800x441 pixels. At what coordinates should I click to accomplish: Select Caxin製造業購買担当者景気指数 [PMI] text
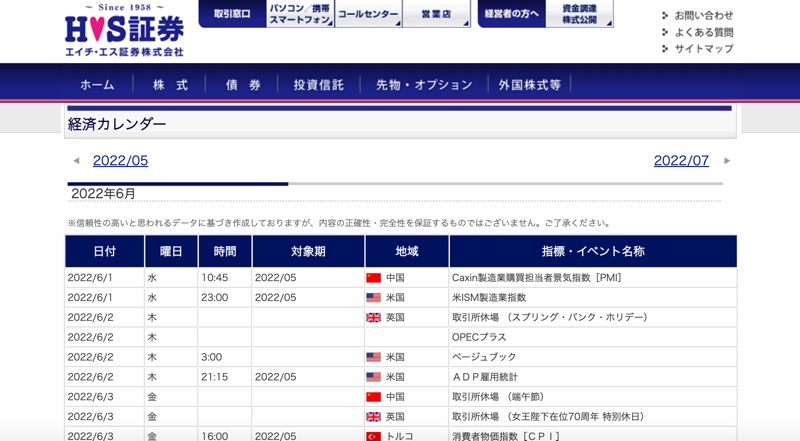[537, 278]
